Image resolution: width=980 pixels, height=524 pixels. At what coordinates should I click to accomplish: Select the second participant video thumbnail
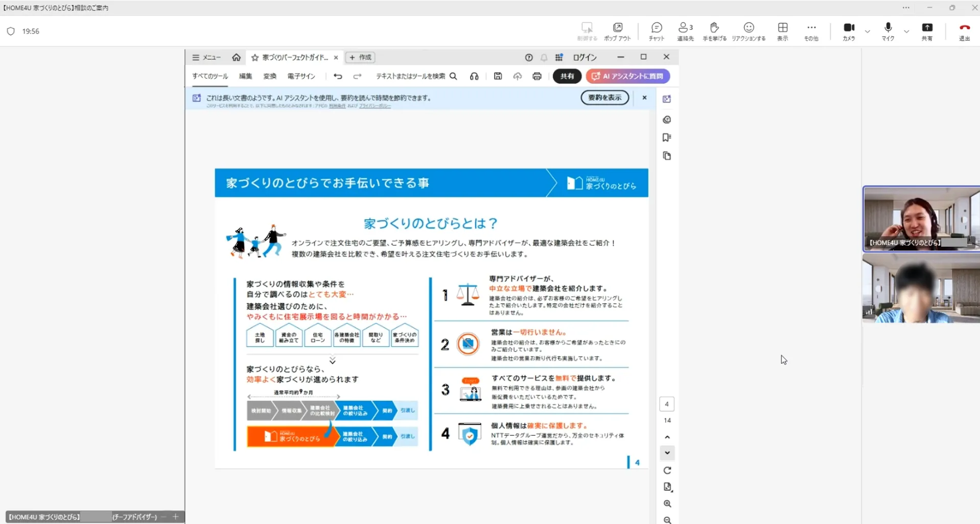click(921, 289)
